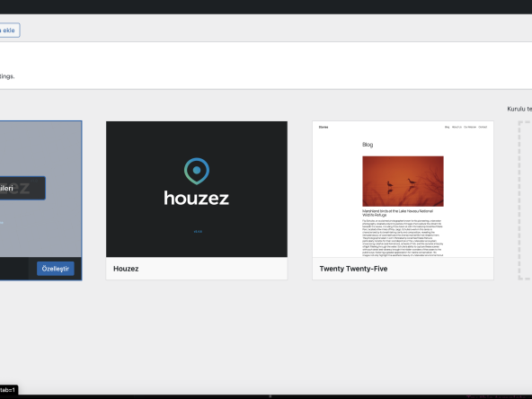
Task: Open the Twenty Twenty-Five theme preview
Action: (403, 189)
